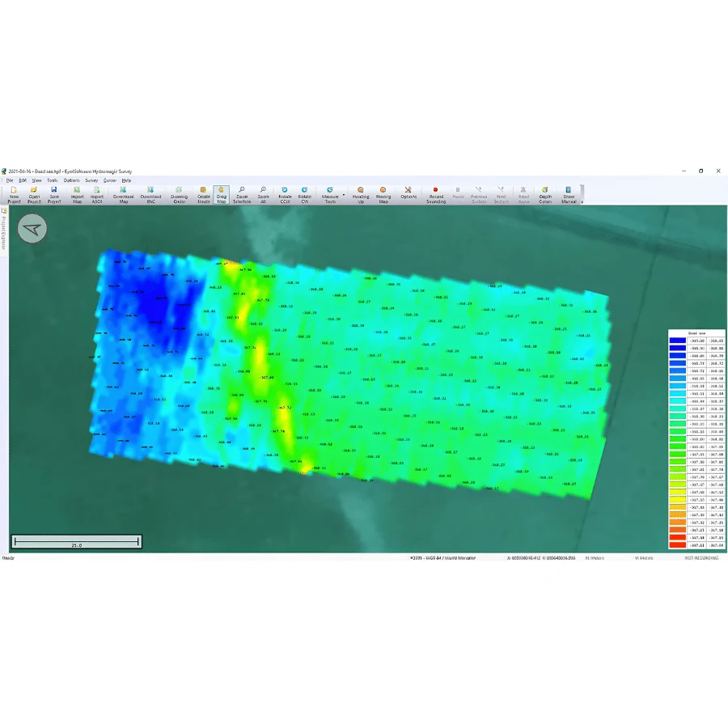This screenshot has height=728, width=728.
Task: Go to Previous Section
Action: [x=479, y=195]
